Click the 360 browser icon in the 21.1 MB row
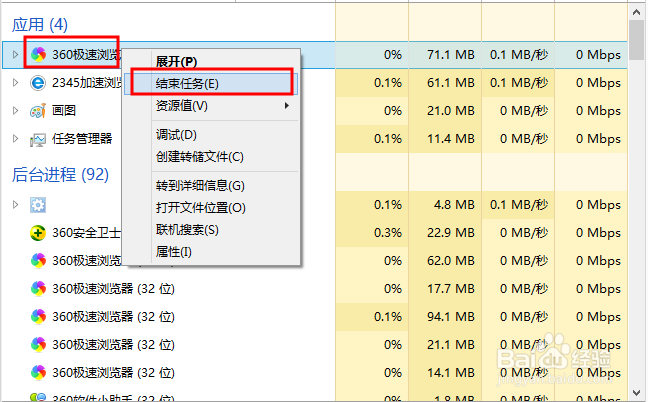Image resolution: width=648 pixels, height=402 pixels. (38, 344)
